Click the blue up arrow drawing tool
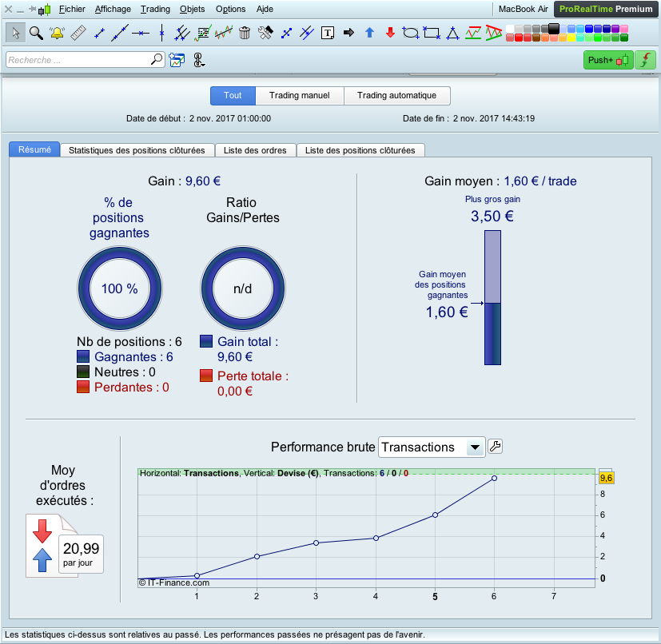Image resolution: width=661 pixels, height=644 pixels. pyautogui.click(x=369, y=33)
